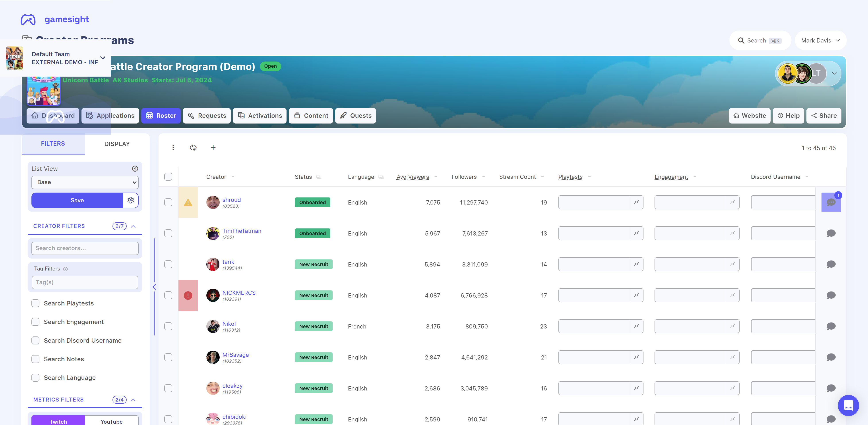Expand shroud's Playtests field editor

point(637,202)
